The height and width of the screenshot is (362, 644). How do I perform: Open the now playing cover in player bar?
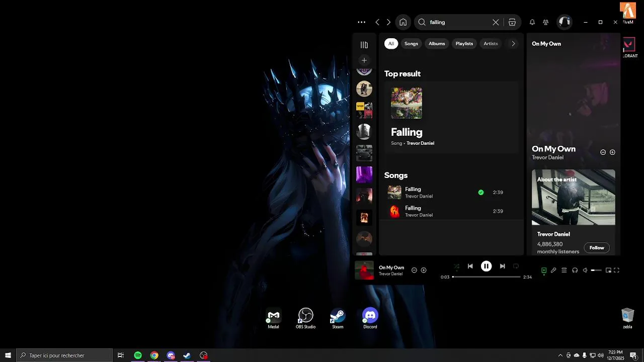364,270
